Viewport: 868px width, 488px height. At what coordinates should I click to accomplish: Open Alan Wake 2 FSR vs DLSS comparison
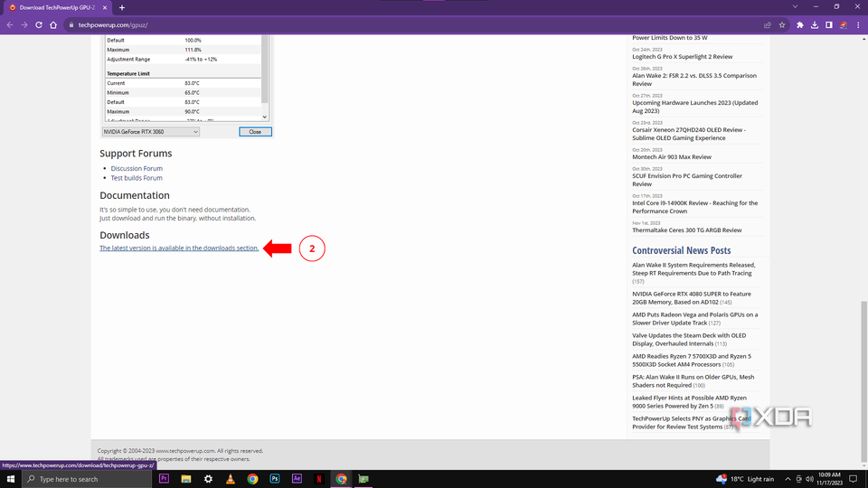(x=694, y=80)
